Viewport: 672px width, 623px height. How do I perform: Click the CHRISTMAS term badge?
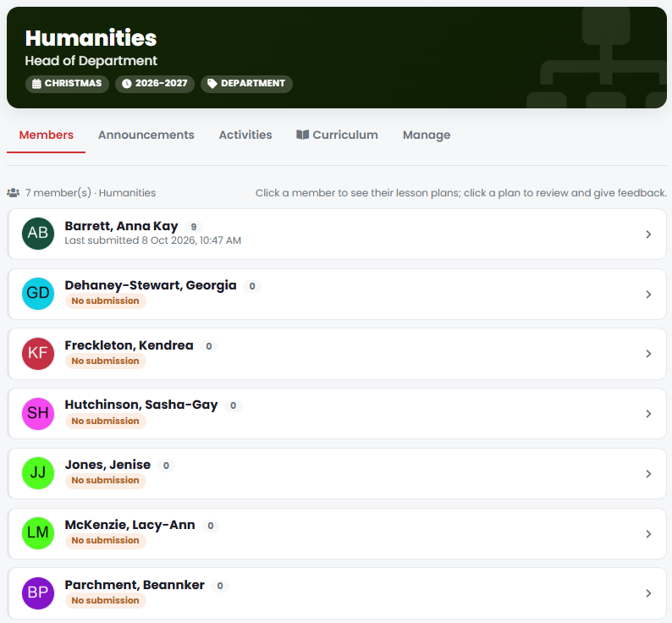tap(68, 84)
